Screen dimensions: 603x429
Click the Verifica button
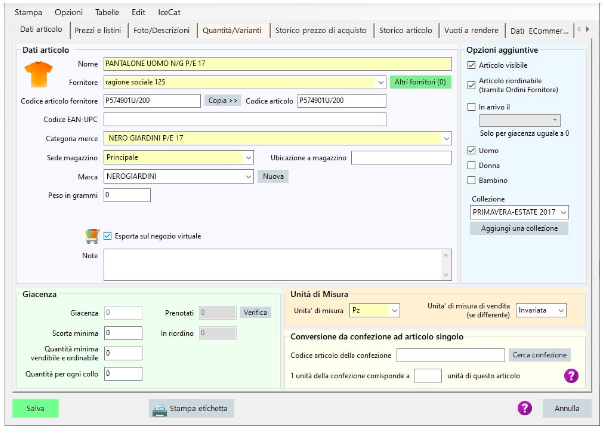255,313
